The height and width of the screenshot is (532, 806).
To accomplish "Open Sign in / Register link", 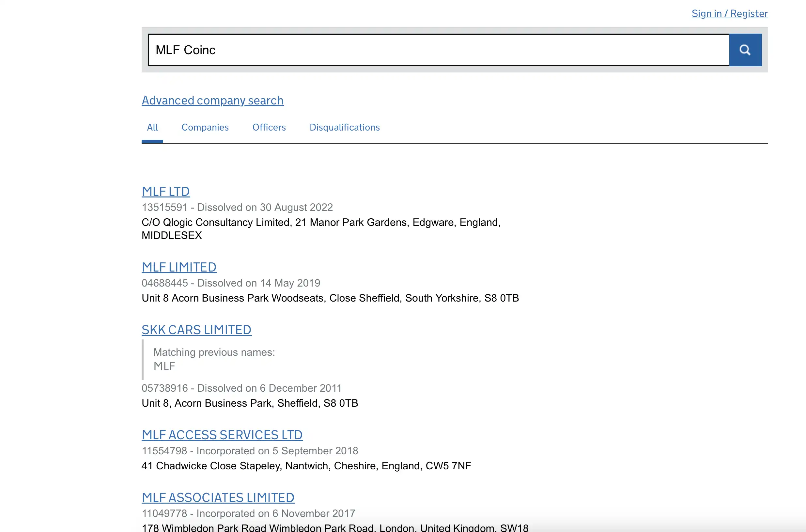I will pyautogui.click(x=730, y=14).
